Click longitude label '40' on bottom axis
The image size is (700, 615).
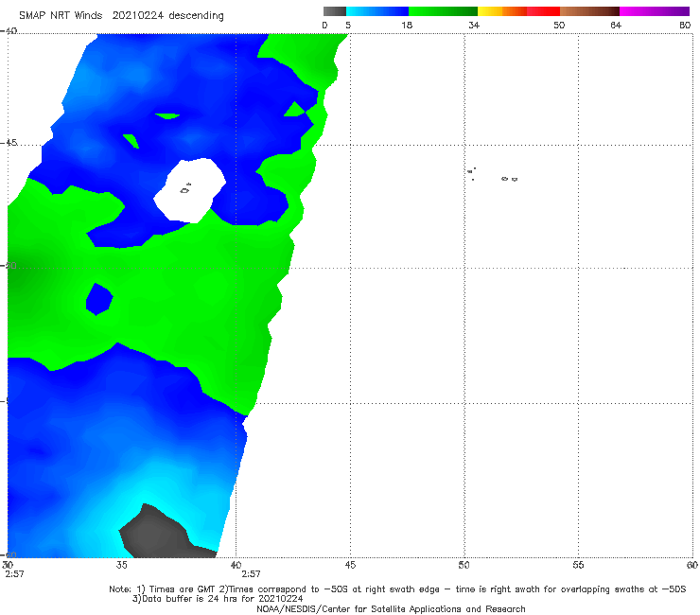pos(236,565)
